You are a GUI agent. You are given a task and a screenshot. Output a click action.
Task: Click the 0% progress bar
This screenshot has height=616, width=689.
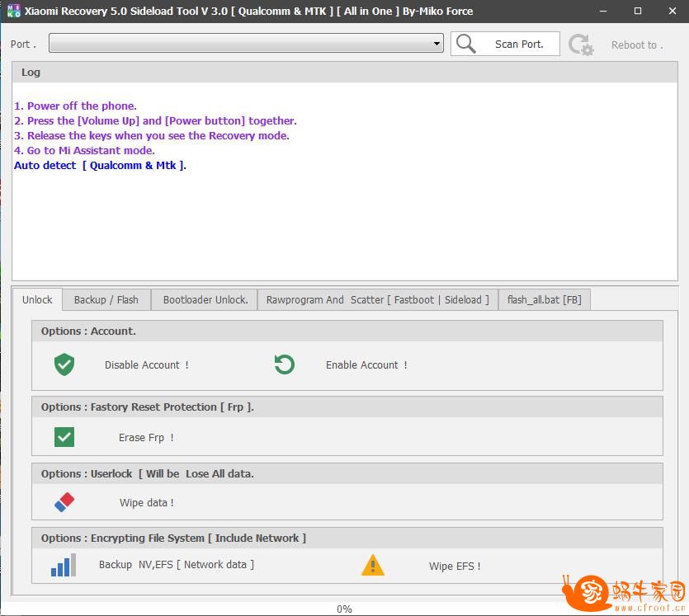click(x=345, y=609)
